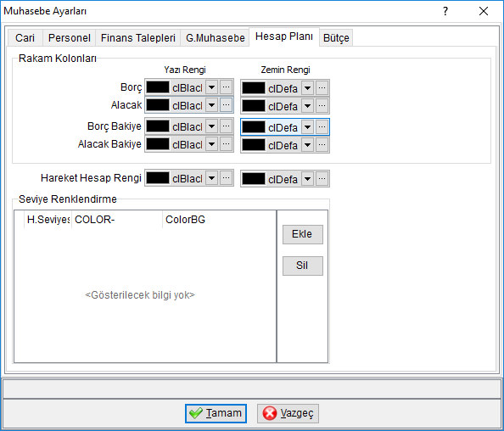Open ellipsis button for Alacak text color
504x431 pixels.
pyautogui.click(x=226, y=105)
